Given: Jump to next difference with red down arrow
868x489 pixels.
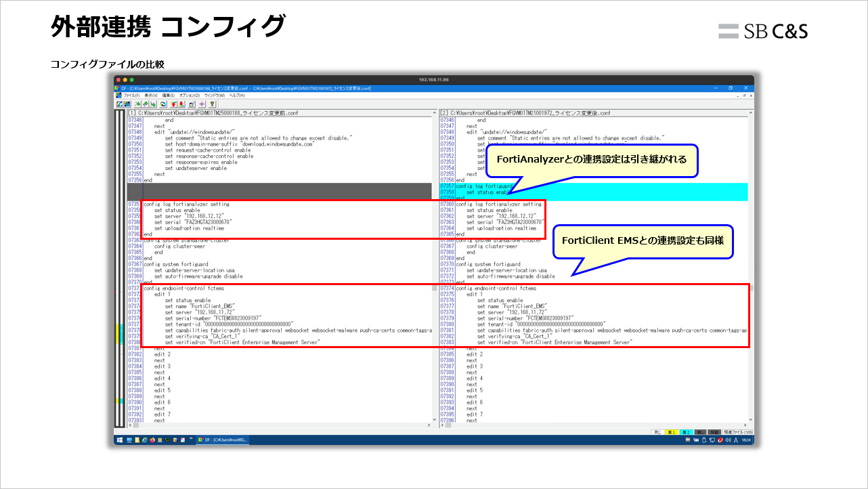Looking at the screenshot, I should [x=181, y=104].
